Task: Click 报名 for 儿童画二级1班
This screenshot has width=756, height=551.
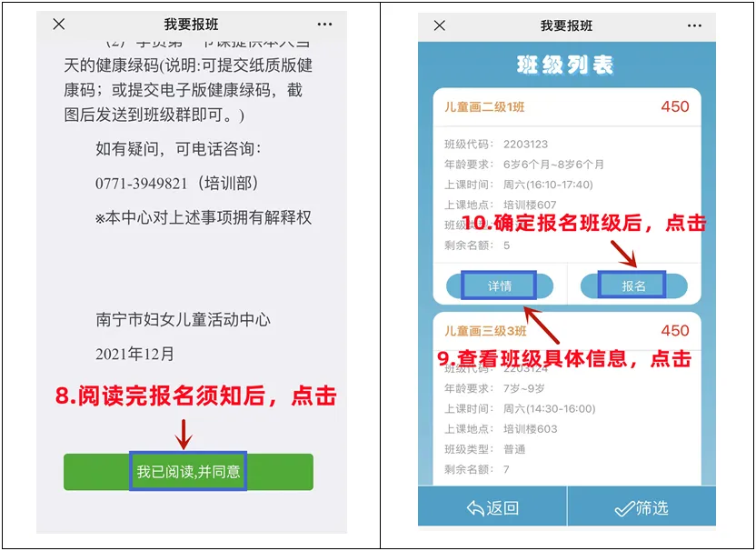Action: point(633,286)
